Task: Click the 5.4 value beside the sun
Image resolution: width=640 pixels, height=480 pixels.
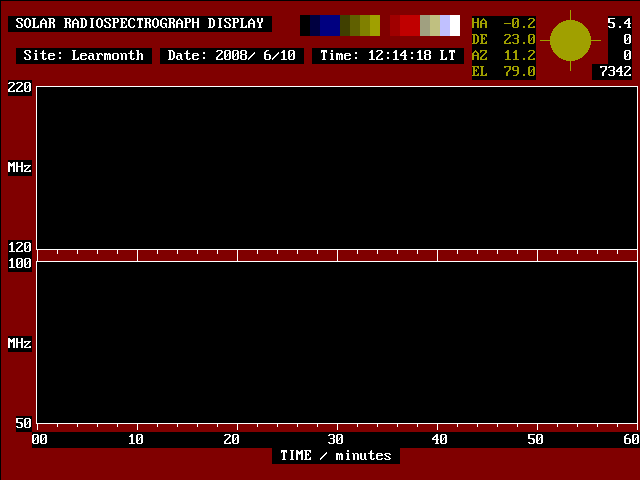Action: [620, 24]
